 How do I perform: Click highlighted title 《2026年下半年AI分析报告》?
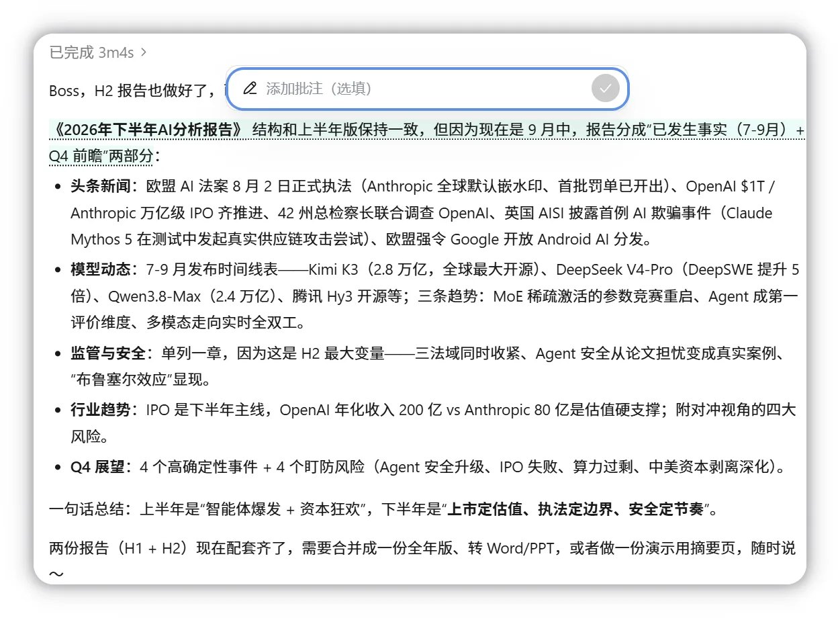(148, 130)
